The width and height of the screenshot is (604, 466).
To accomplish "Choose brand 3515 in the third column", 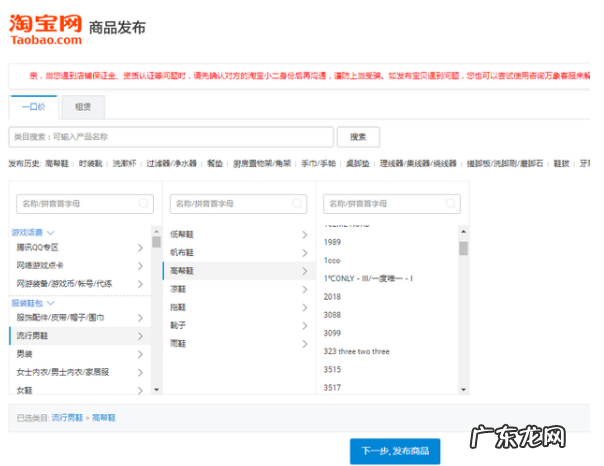I will 332,370.
